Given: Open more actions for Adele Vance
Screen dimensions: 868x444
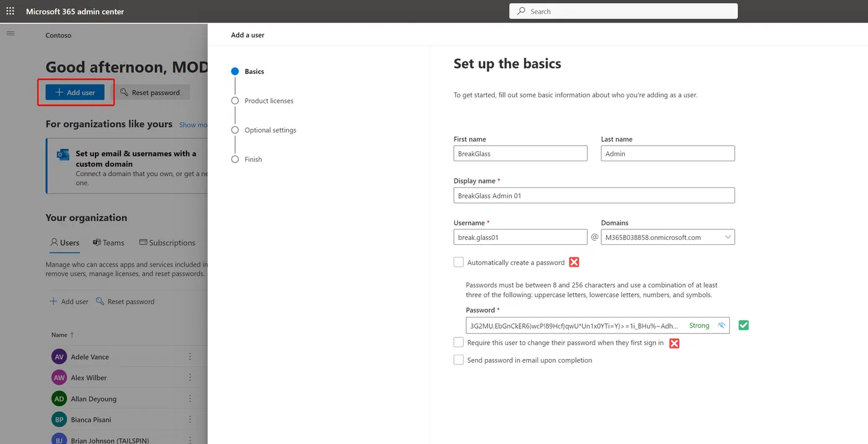Looking at the screenshot, I should pos(190,357).
